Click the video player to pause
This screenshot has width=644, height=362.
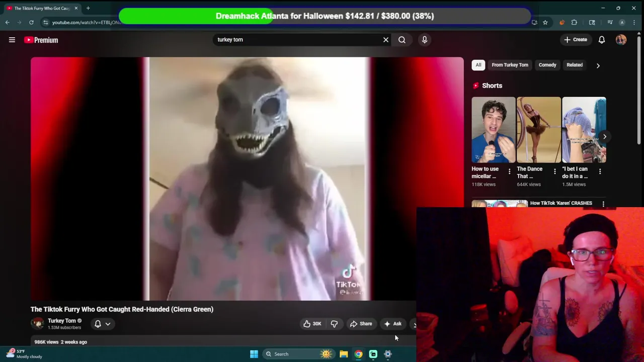tap(247, 178)
